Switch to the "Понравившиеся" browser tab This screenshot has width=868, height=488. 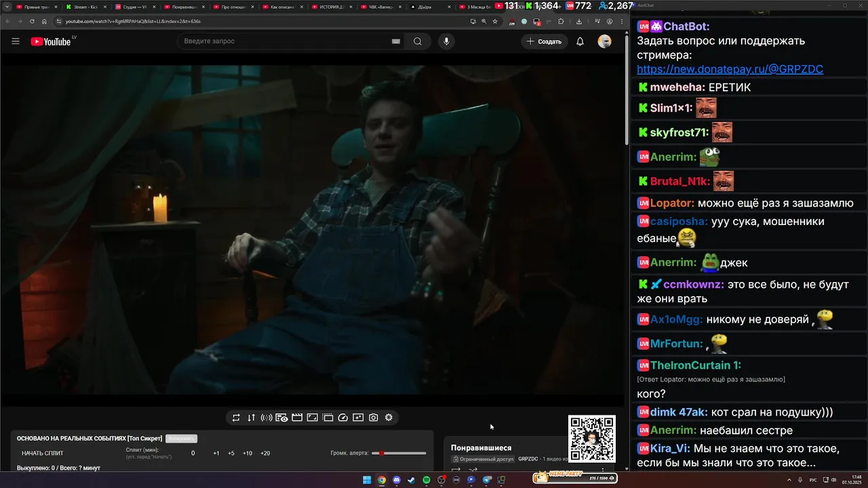(x=184, y=7)
